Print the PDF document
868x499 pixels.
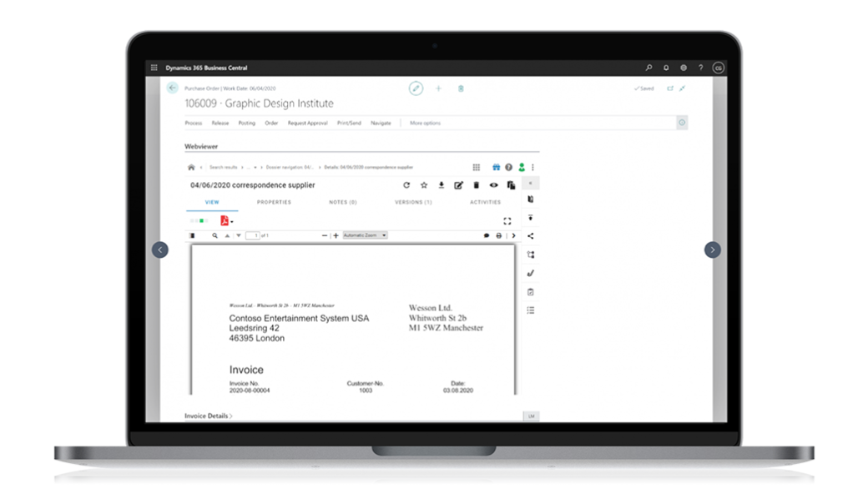(499, 235)
